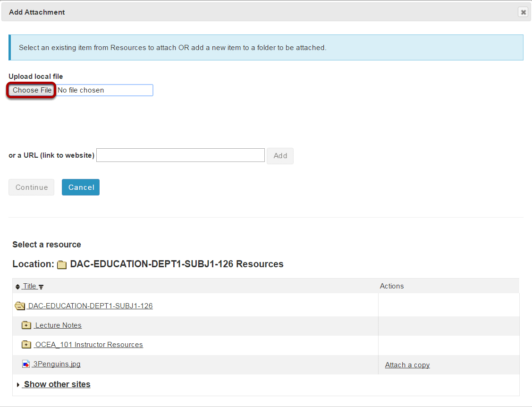Close the dialog with the X icon

point(523,12)
